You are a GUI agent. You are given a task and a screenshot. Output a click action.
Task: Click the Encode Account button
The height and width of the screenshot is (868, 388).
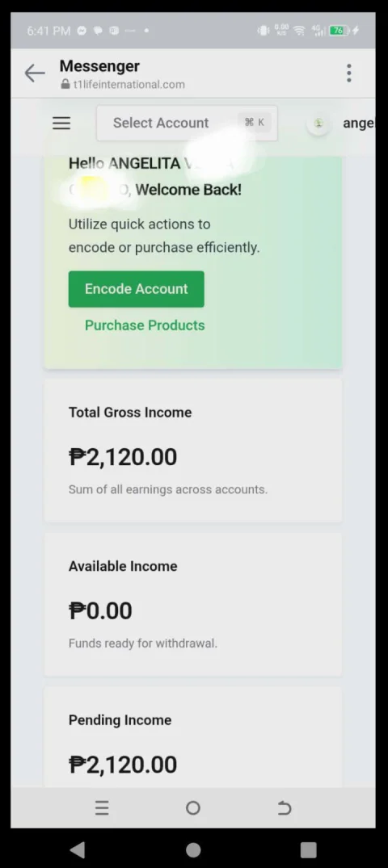[x=137, y=289]
